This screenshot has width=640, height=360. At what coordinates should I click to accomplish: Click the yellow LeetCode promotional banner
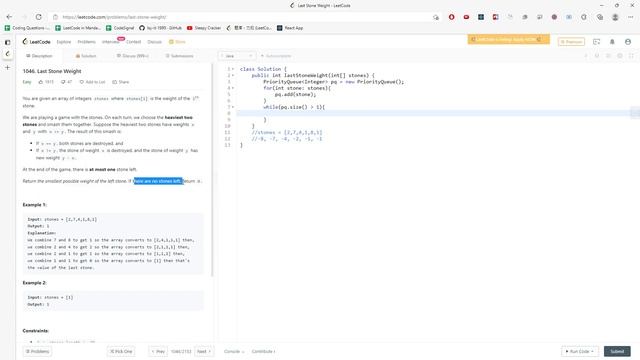point(509,39)
